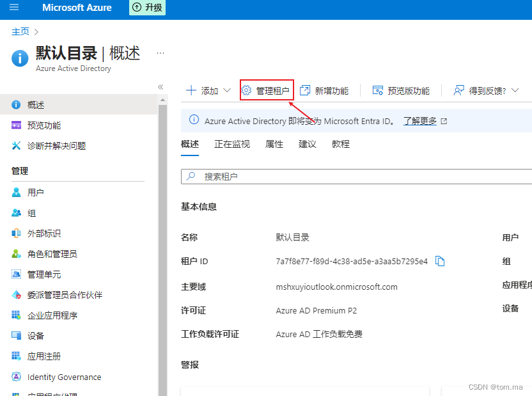Click mshxuyioutlook.onmicrosoft.com domain text
The height and width of the screenshot is (396, 532).
click(x=336, y=287)
